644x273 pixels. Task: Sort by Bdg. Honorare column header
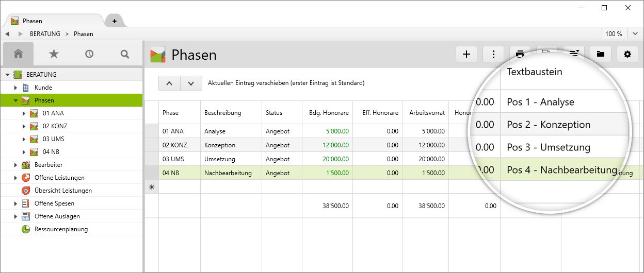327,112
